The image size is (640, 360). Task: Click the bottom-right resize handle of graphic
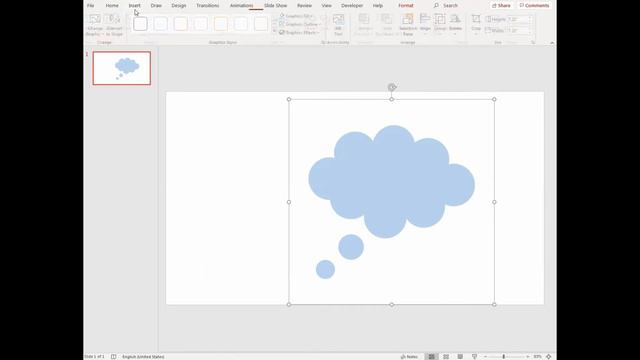[494, 304]
